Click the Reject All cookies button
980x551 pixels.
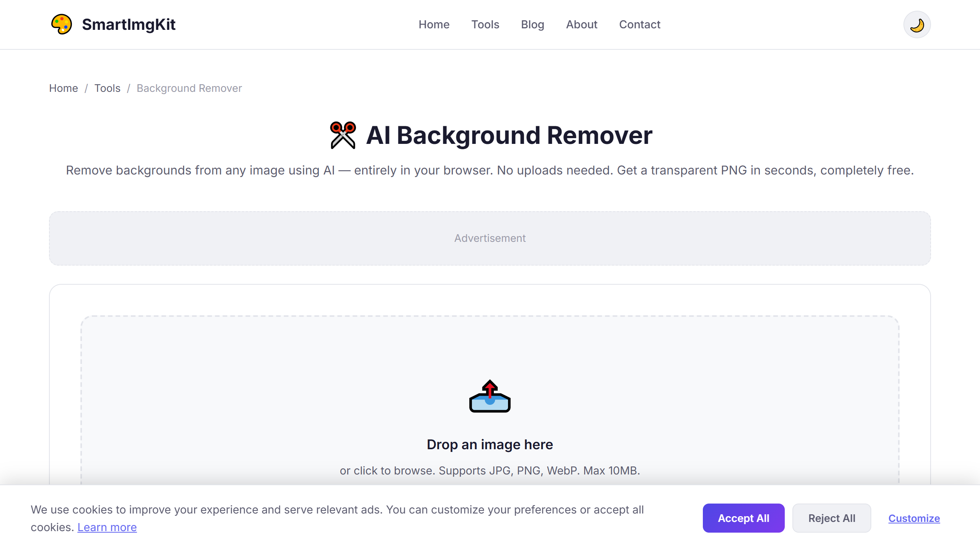click(831, 518)
